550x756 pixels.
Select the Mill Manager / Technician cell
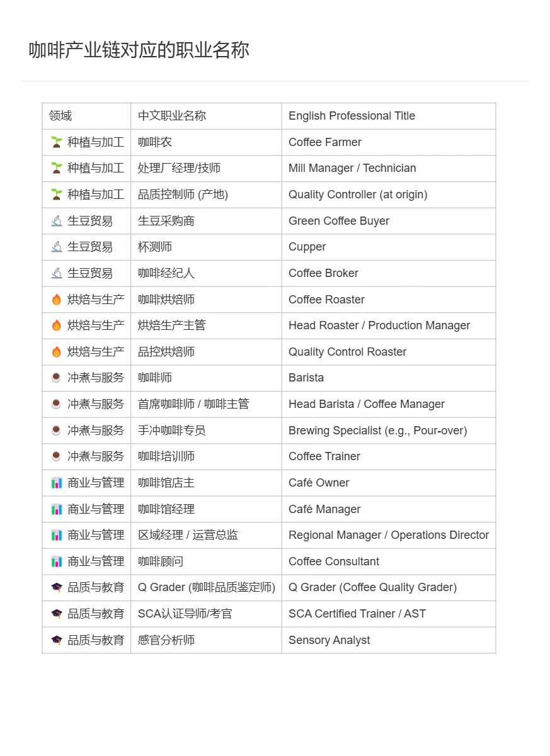pyautogui.click(x=389, y=168)
